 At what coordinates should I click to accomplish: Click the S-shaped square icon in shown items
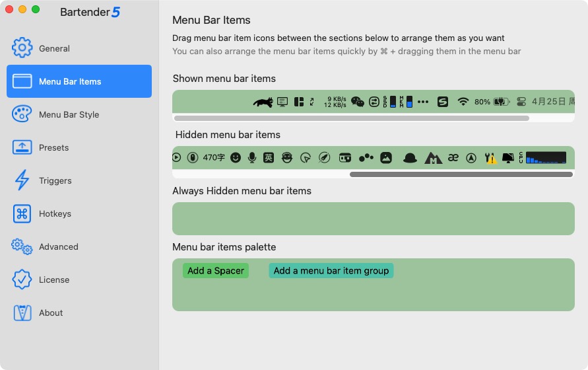click(443, 102)
